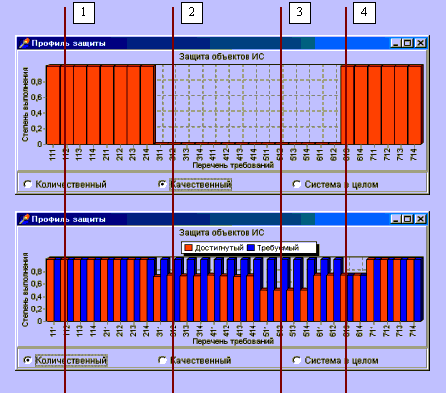
Task: Click the 111 bar in upper chart
Action: tap(53, 105)
